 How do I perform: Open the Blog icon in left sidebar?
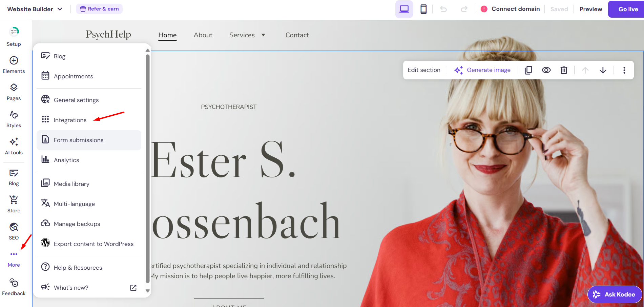click(14, 177)
